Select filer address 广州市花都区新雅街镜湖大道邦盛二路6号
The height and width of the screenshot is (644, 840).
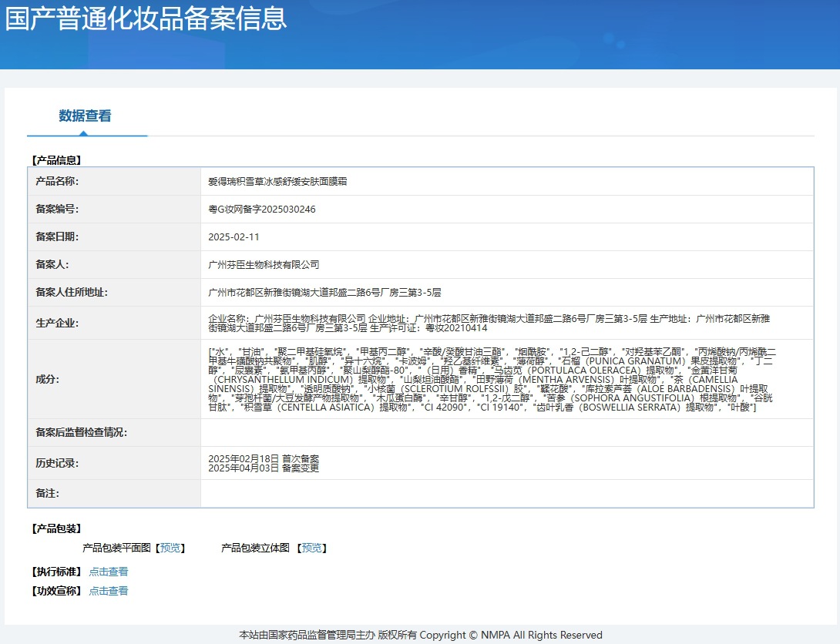coord(324,292)
